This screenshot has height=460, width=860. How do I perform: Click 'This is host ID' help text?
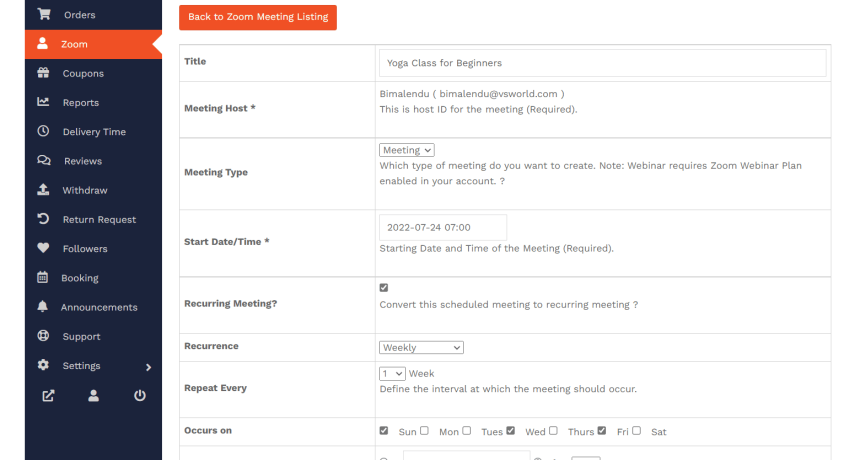coord(478,110)
